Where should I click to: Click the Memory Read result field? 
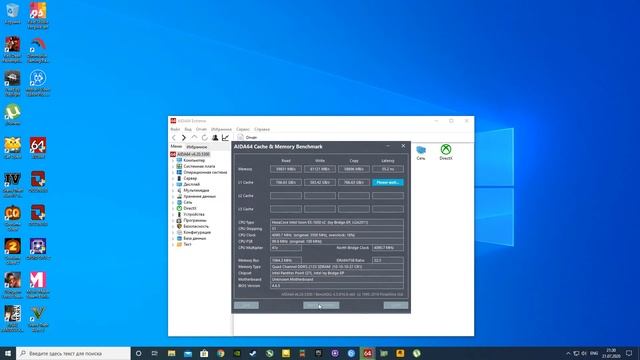(286, 169)
